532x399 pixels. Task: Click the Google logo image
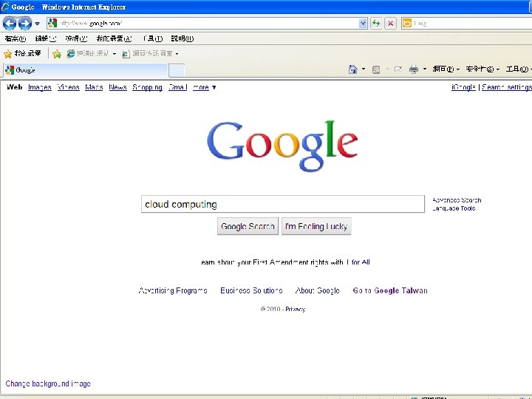[282, 146]
